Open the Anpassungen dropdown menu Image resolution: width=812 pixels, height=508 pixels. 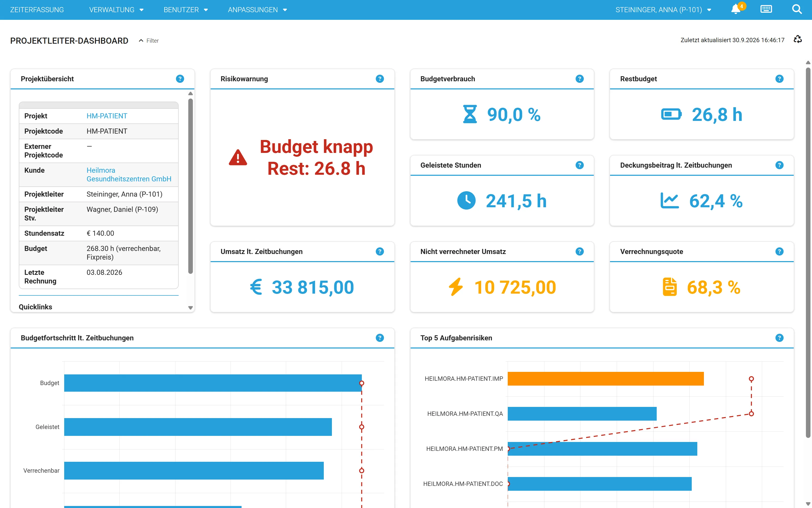click(x=257, y=10)
